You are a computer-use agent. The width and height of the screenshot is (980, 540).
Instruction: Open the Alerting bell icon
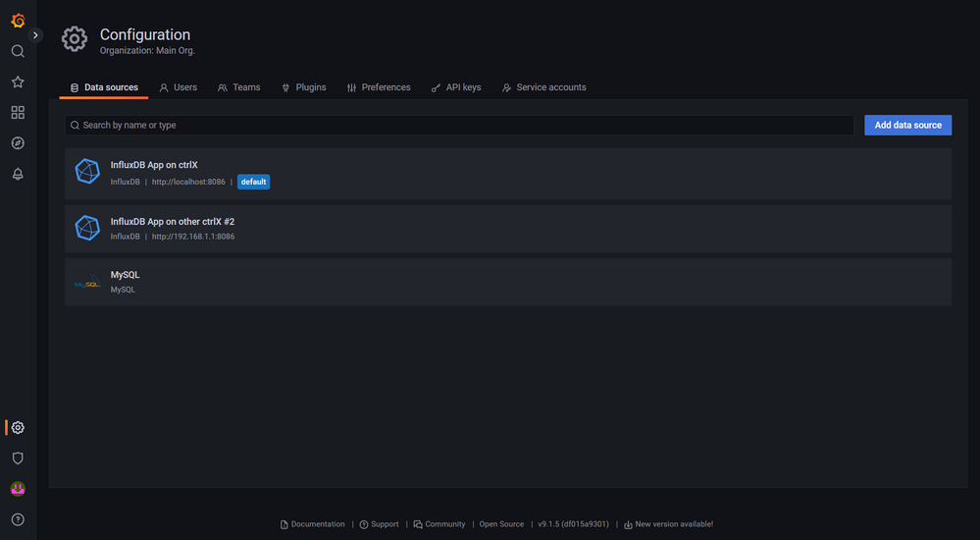pos(18,174)
